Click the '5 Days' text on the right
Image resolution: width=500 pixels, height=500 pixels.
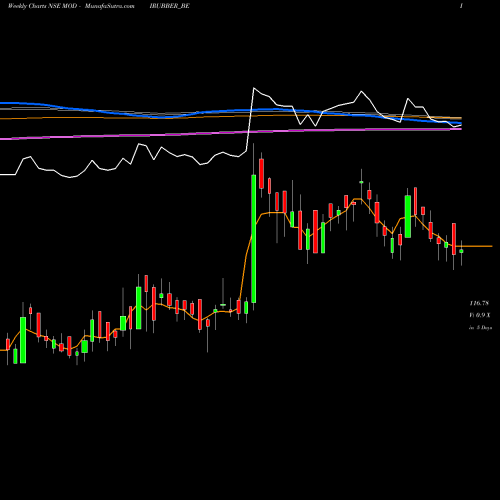(484, 328)
